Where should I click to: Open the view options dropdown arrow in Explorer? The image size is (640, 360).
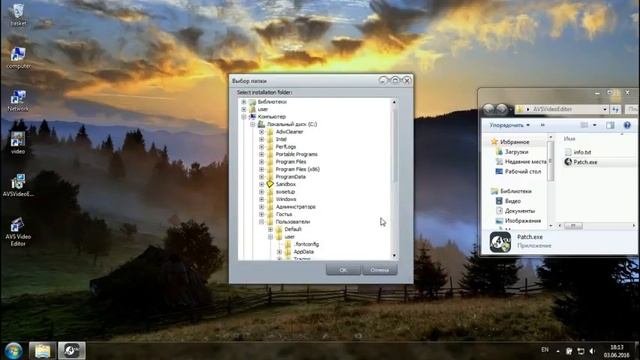coord(594,125)
